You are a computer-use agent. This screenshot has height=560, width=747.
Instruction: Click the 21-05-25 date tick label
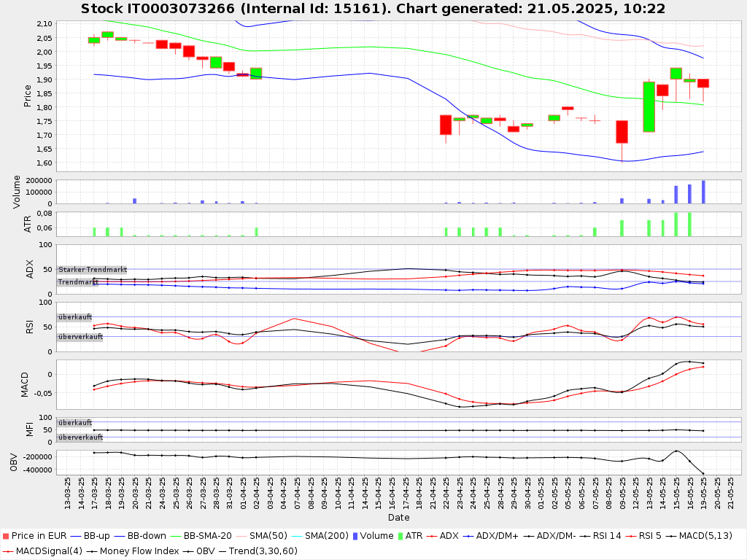730,494
